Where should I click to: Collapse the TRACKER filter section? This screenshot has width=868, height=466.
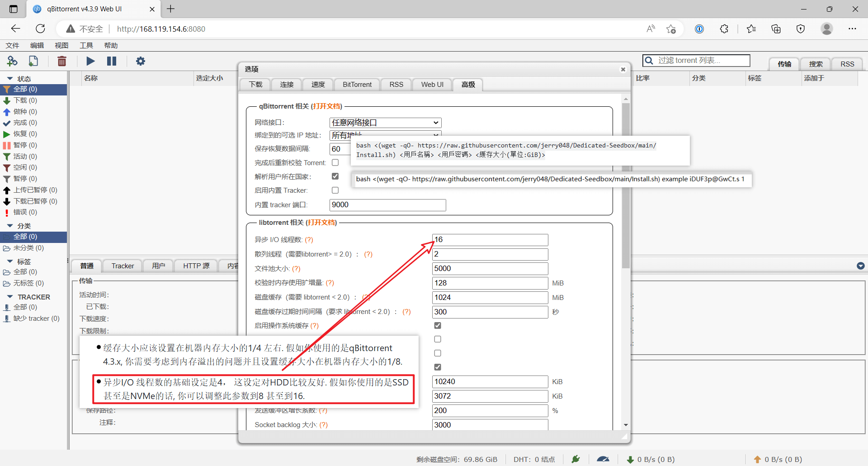point(10,297)
